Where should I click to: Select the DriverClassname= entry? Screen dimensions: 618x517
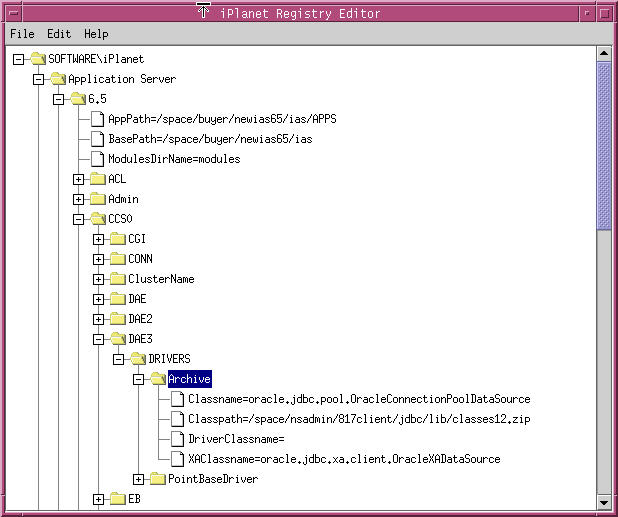(236, 439)
